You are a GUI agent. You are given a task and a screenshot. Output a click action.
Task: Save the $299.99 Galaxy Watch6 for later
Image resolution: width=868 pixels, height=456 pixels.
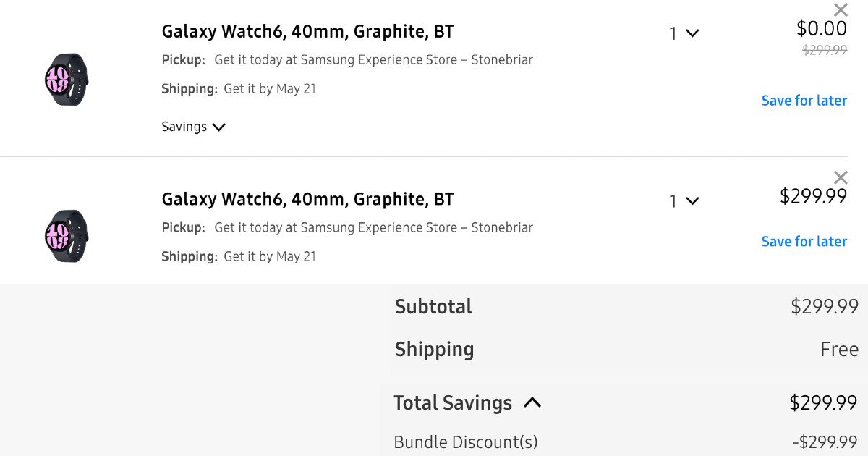[804, 241]
